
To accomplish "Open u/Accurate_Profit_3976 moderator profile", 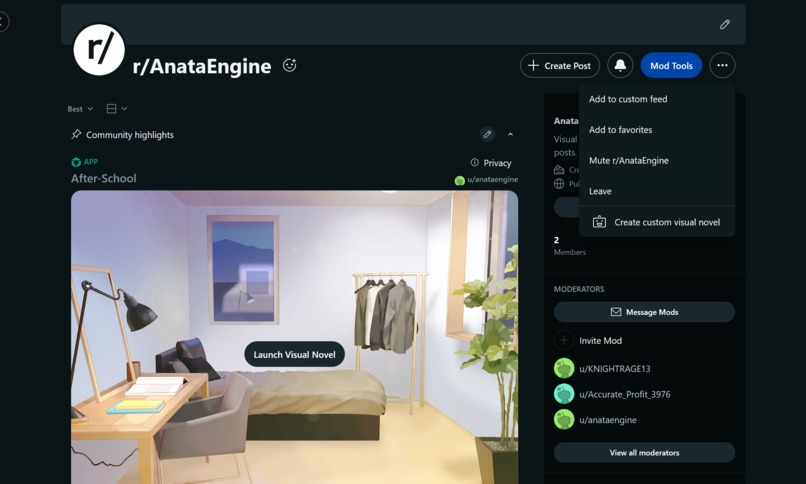I will pos(625,395).
